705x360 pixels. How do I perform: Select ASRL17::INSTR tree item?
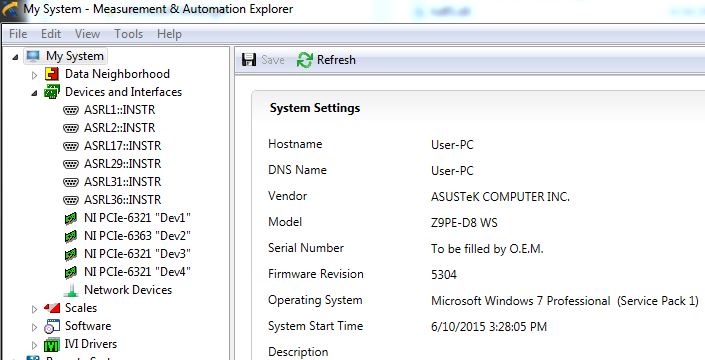click(x=122, y=146)
